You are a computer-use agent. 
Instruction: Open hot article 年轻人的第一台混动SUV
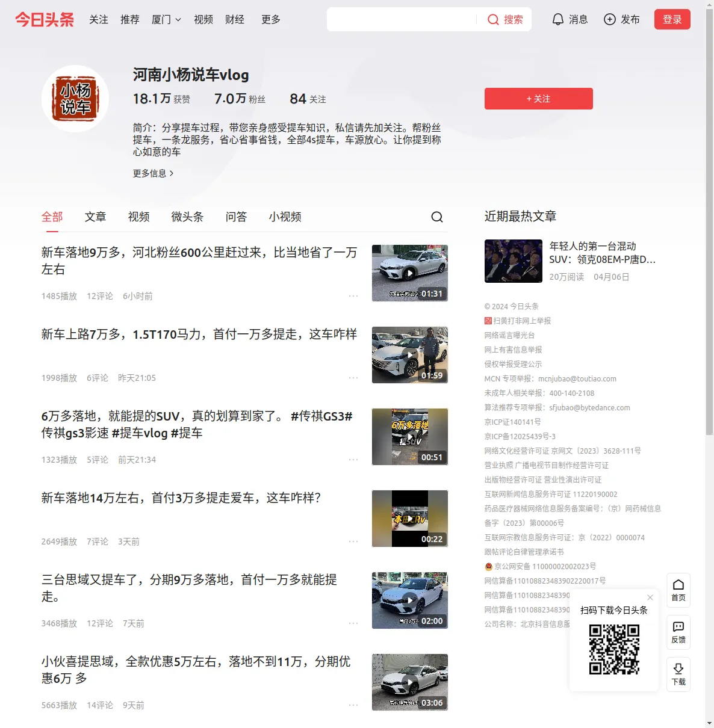603,253
